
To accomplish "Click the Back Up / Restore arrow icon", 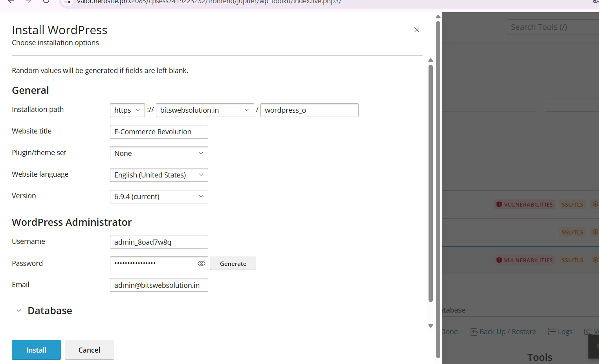I will click(x=474, y=331).
